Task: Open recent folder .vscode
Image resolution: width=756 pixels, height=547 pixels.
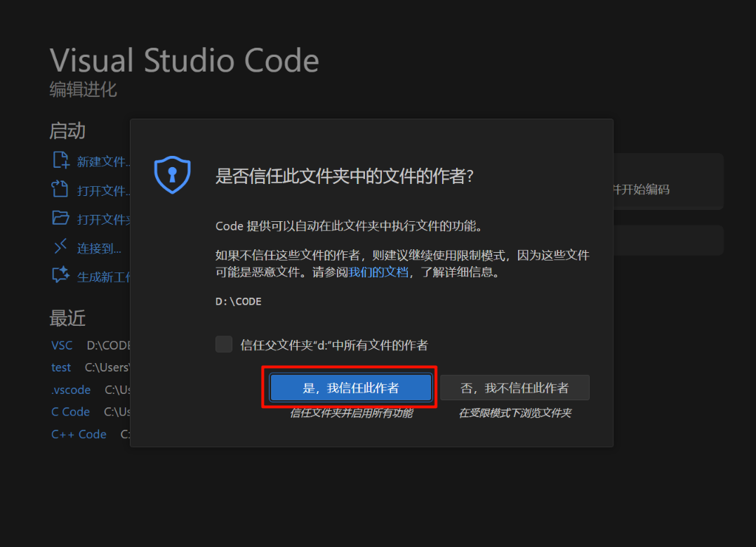Action: point(71,390)
